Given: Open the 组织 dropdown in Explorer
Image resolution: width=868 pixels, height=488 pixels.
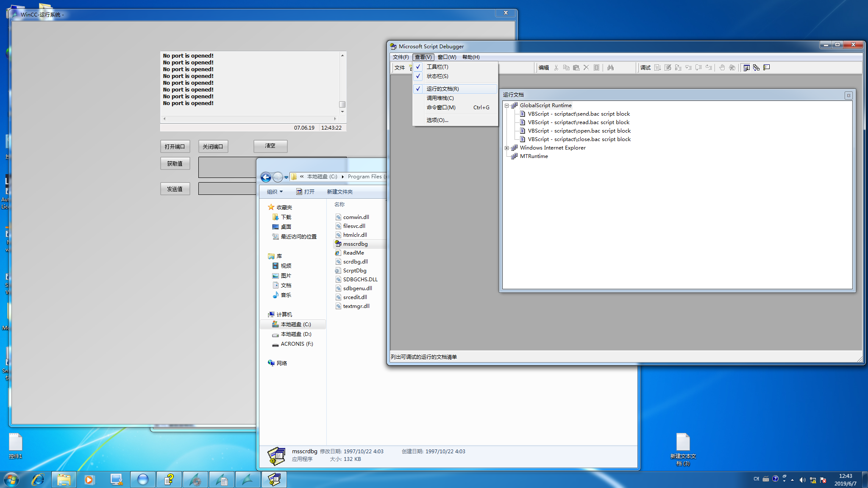Looking at the screenshot, I should pyautogui.click(x=275, y=192).
